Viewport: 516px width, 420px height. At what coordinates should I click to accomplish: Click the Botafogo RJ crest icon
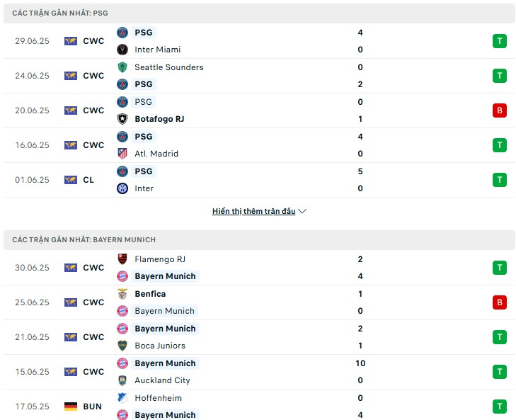pyautogui.click(x=122, y=119)
